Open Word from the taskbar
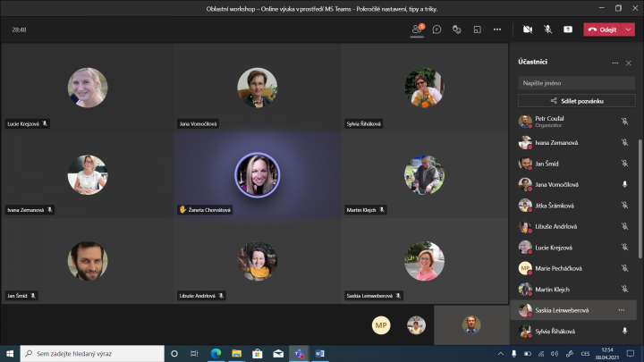The image size is (644, 362). [x=319, y=353]
